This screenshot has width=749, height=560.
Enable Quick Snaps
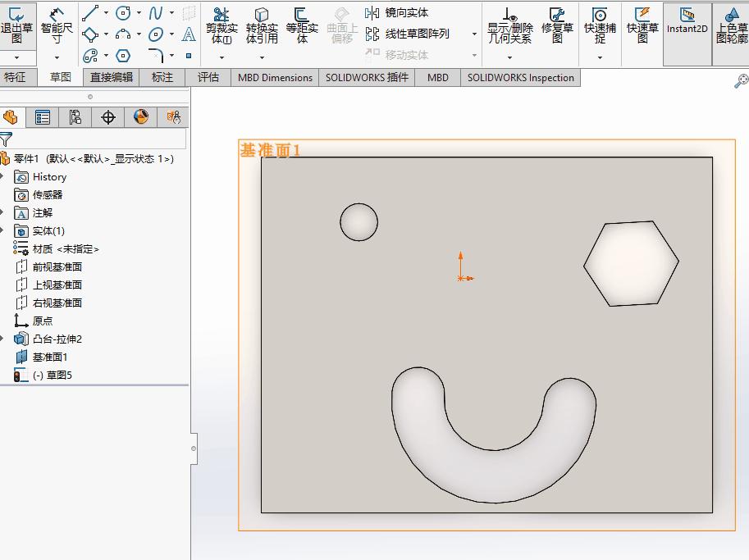(600, 23)
